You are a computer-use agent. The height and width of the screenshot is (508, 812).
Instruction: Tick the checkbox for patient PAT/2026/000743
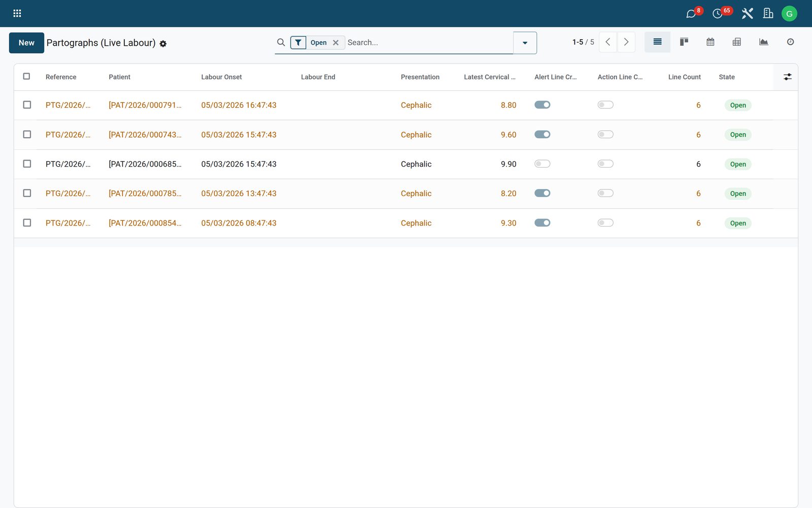point(27,135)
